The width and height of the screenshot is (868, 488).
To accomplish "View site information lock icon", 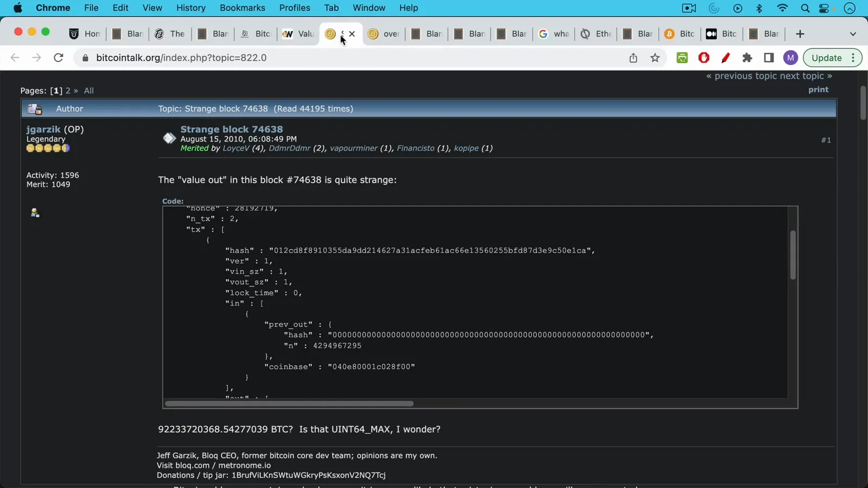I will click(x=85, y=57).
